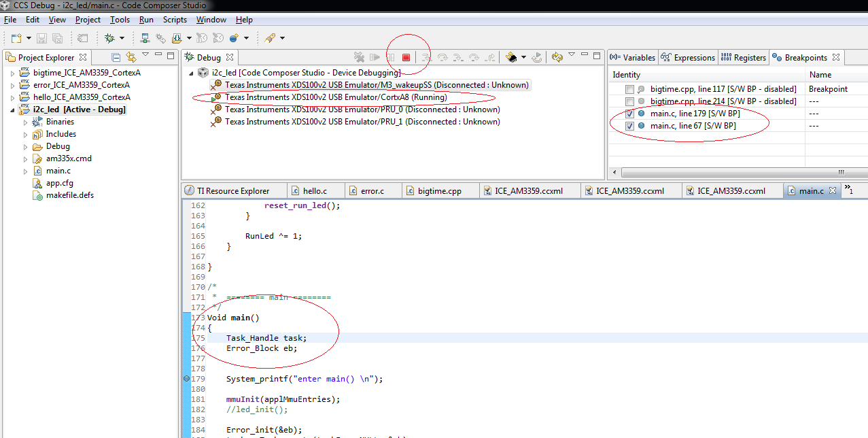The height and width of the screenshot is (438, 868).
Task: Click the yellow refresh arrows in Debug view
Action: [x=557, y=58]
